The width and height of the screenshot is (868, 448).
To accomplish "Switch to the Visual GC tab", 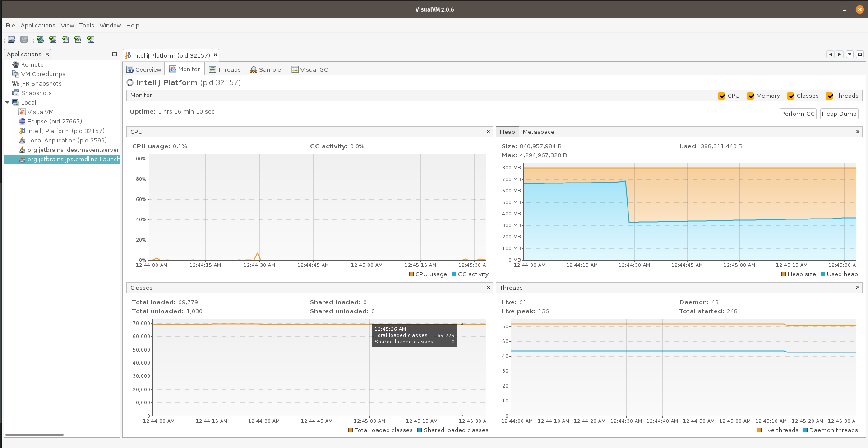I will pos(309,69).
